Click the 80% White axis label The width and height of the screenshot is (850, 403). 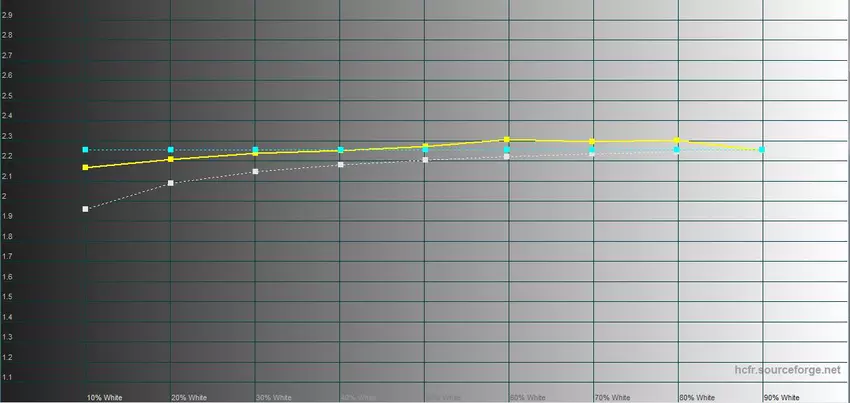[x=696, y=397]
